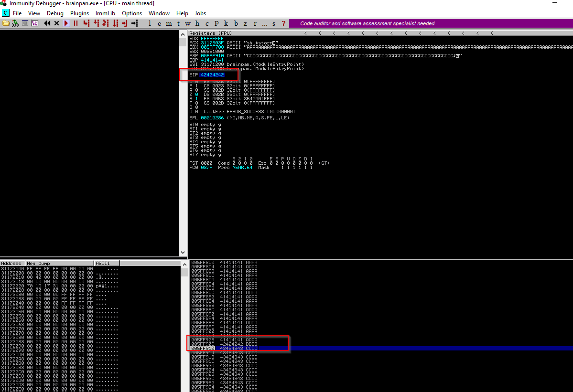
Task: Open the memory map with the 'm' button
Action: pos(169,23)
